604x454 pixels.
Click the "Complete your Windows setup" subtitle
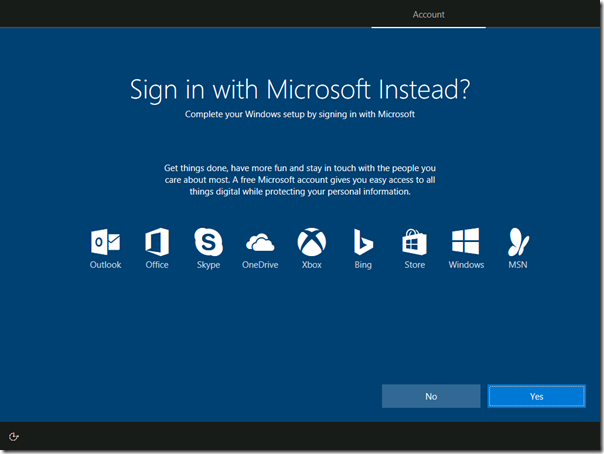click(300, 114)
